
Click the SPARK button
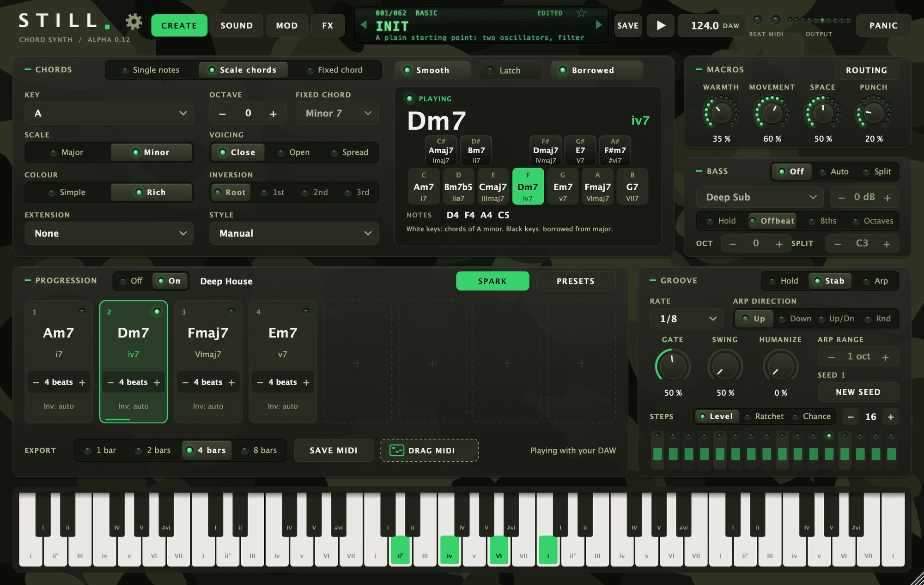point(492,281)
